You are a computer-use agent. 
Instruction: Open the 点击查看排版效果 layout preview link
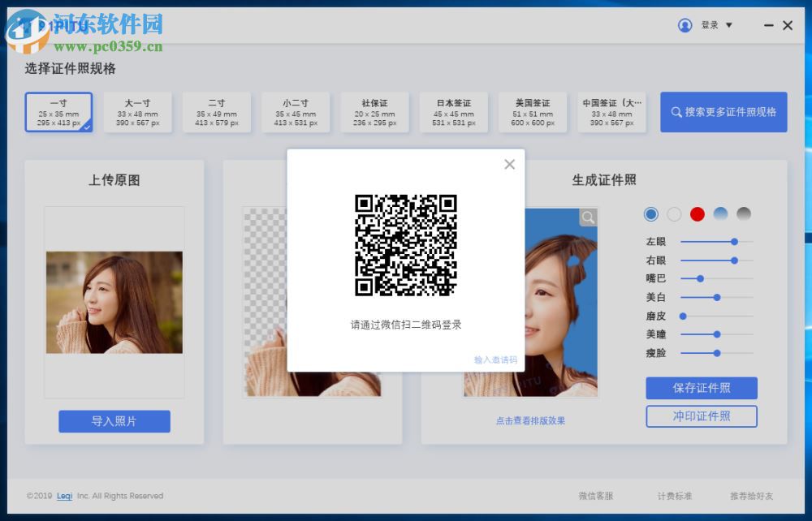click(x=529, y=420)
